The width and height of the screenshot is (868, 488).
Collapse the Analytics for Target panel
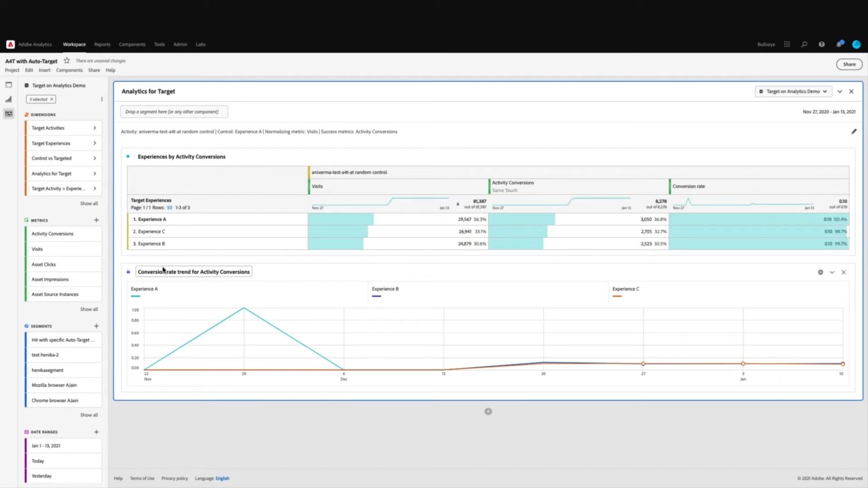pyautogui.click(x=839, y=91)
